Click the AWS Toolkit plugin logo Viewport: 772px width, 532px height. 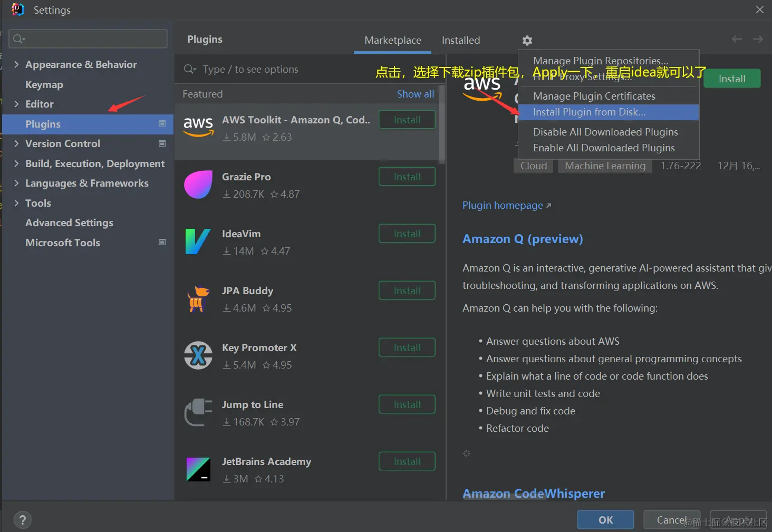coord(198,127)
